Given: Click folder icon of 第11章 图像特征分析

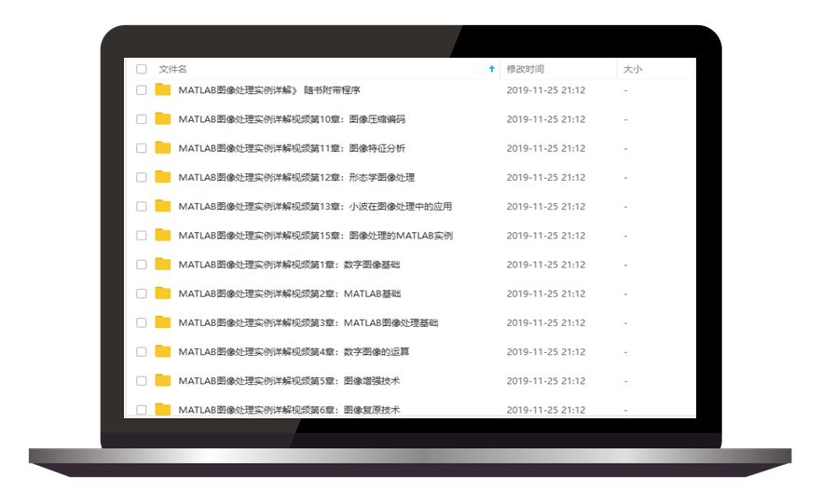Looking at the screenshot, I should coord(163,147).
